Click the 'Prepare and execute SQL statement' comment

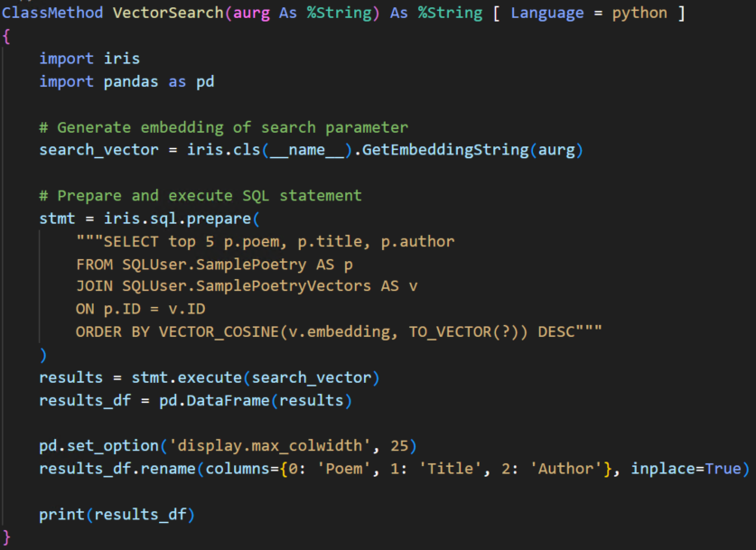click(x=200, y=195)
